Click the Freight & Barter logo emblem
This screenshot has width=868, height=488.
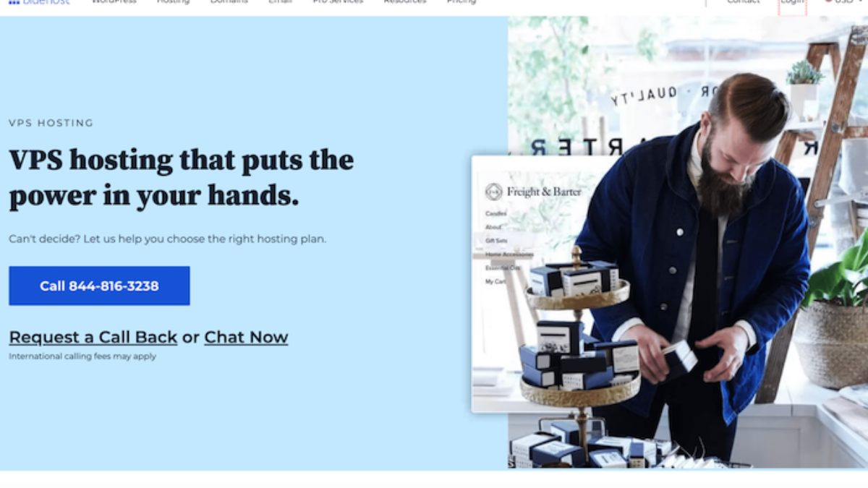494,192
